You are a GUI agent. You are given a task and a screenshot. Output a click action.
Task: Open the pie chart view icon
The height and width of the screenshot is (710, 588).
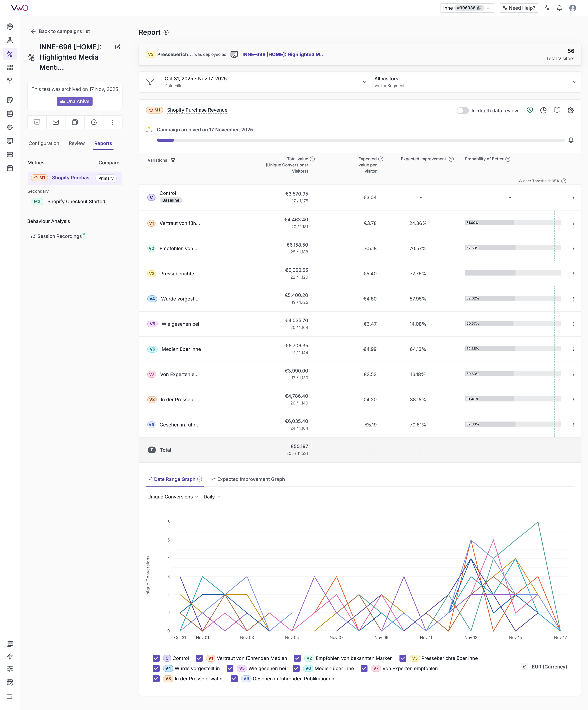543,111
